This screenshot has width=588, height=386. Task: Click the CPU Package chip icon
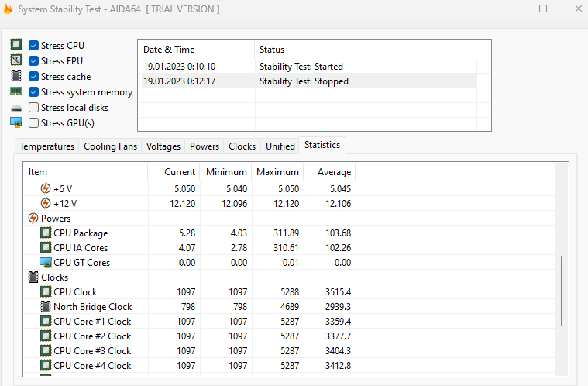46,233
